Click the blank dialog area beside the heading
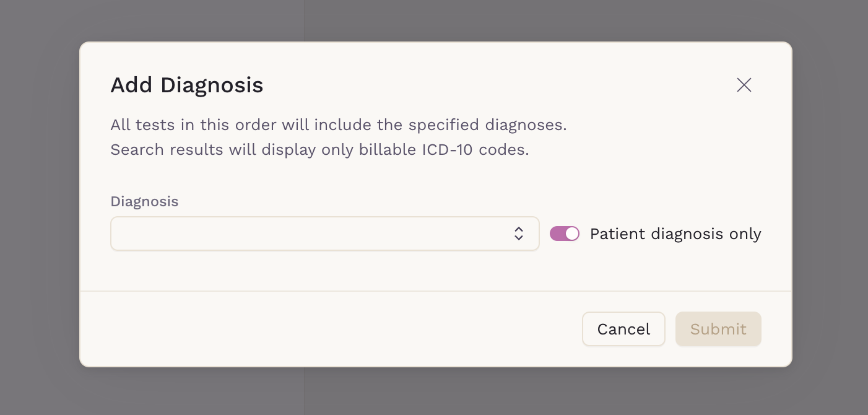The height and width of the screenshot is (415, 868). point(495,85)
